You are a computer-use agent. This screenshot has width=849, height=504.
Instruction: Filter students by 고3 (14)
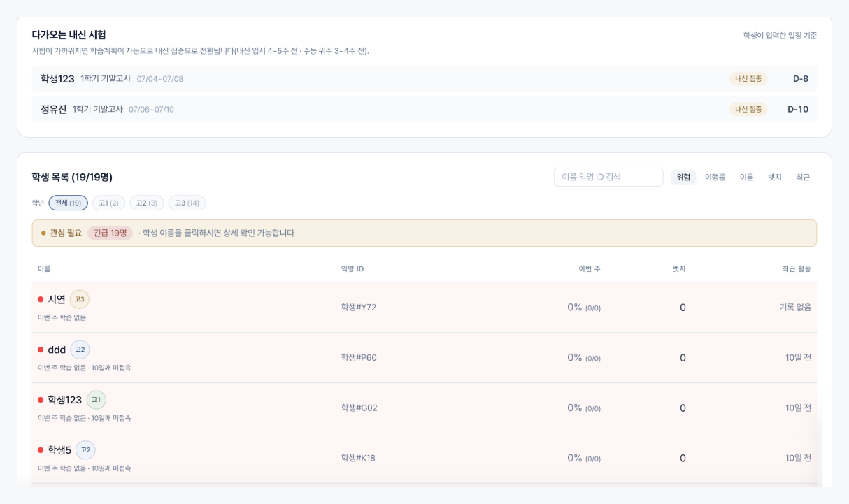187,203
